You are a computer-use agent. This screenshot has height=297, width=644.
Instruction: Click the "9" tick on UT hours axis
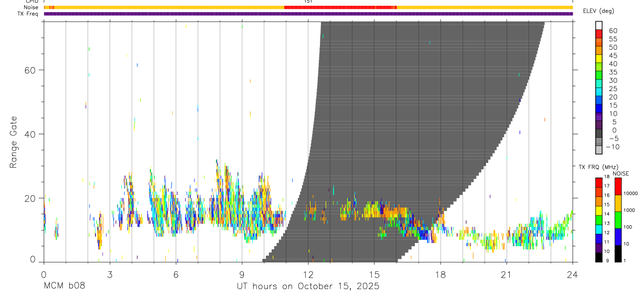click(242, 274)
